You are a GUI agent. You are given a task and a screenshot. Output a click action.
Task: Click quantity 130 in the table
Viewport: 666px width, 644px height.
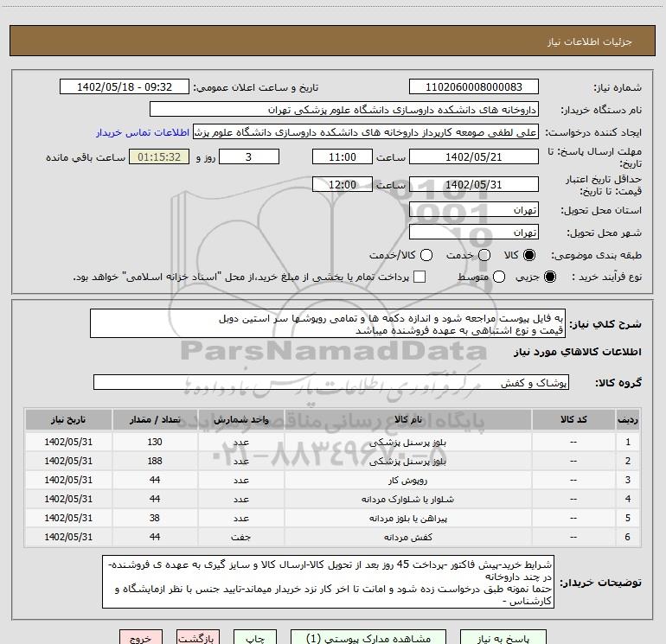click(155, 442)
